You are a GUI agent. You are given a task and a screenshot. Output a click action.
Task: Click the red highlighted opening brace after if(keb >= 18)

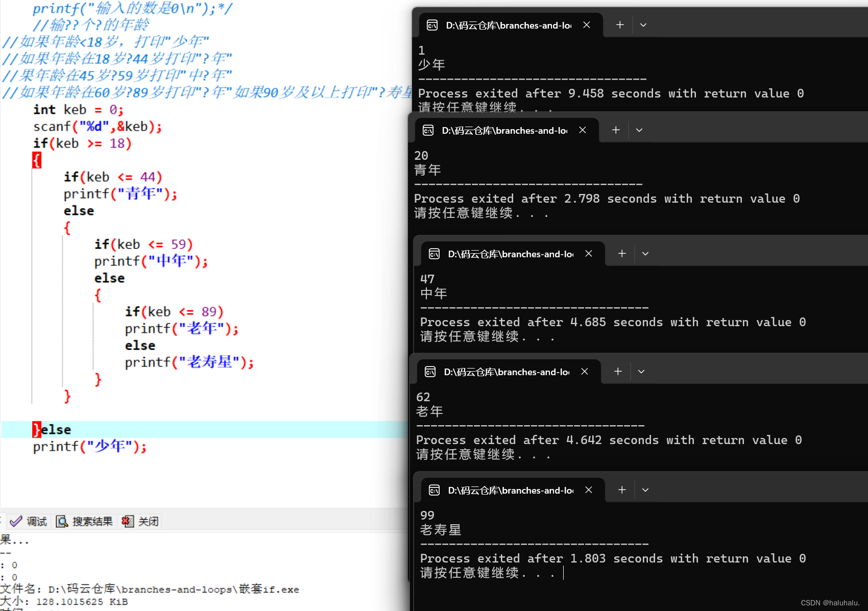[x=37, y=160]
